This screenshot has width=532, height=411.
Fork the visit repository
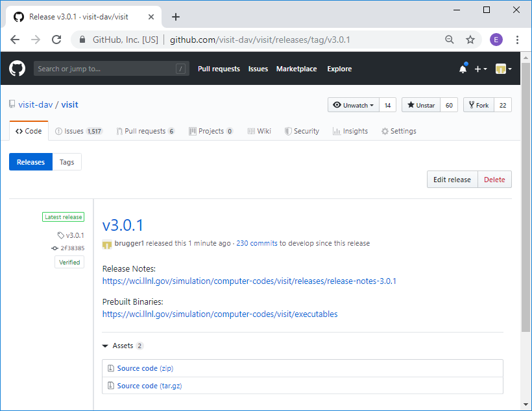click(479, 105)
